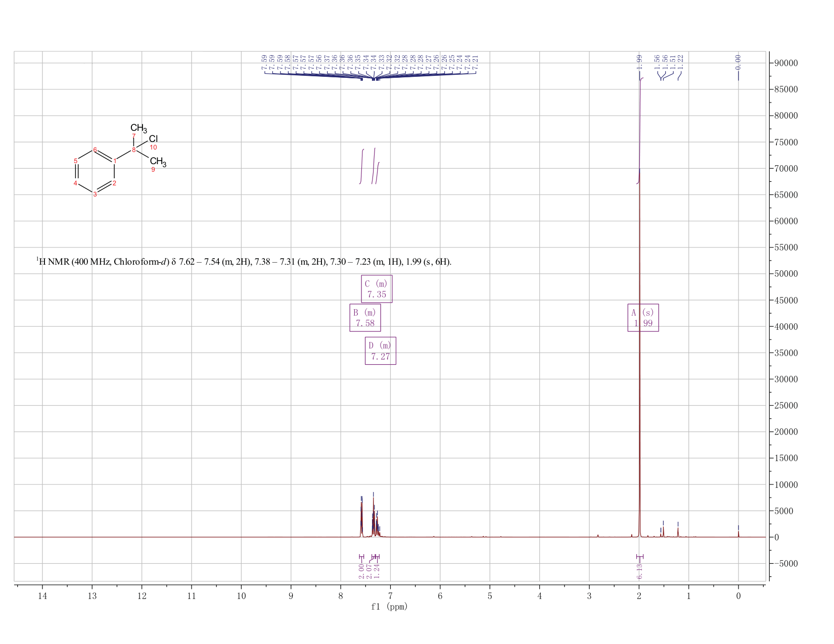Click the 1H NMR text report line
The image size is (834, 644).
pyautogui.click(x=244, y=262)
